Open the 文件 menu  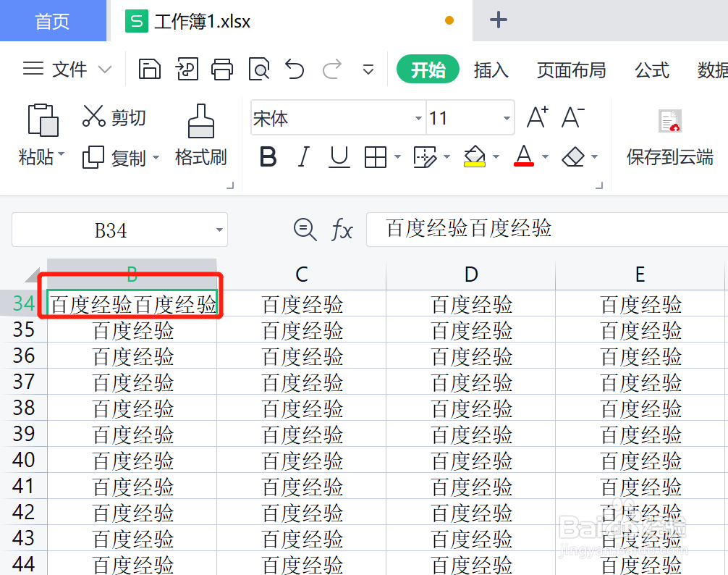(69, 70)
